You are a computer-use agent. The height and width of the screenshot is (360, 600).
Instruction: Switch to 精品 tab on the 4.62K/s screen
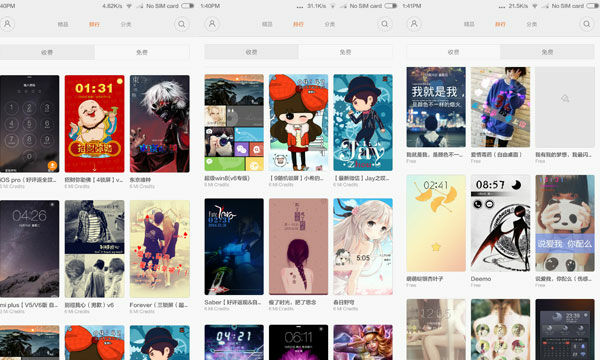[63, 24]
